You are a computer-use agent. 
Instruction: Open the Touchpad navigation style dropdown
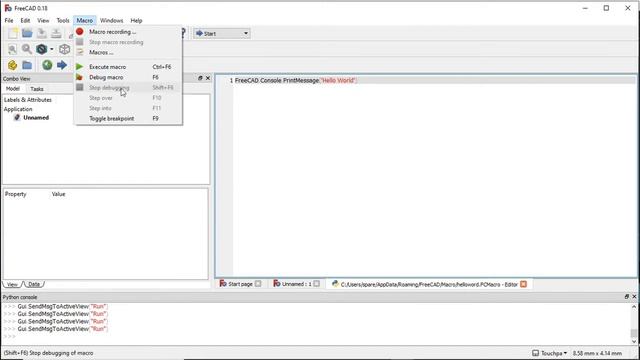click(550, 353)
